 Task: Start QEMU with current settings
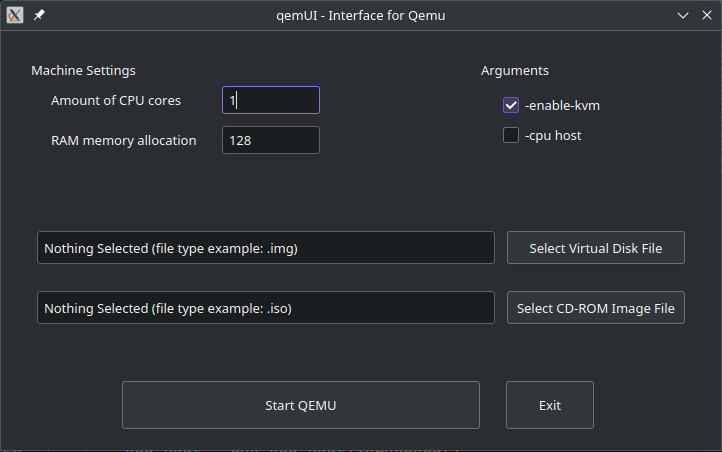[x=300, y=405]
